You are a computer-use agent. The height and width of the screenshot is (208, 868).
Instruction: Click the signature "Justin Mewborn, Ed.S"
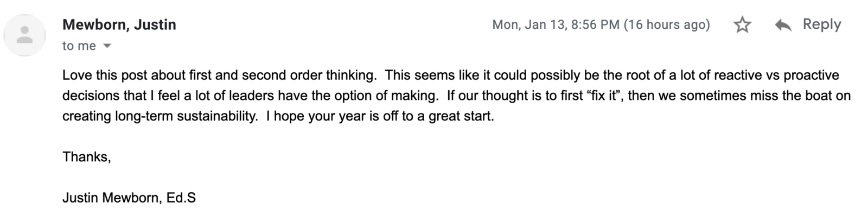(129, 198)
